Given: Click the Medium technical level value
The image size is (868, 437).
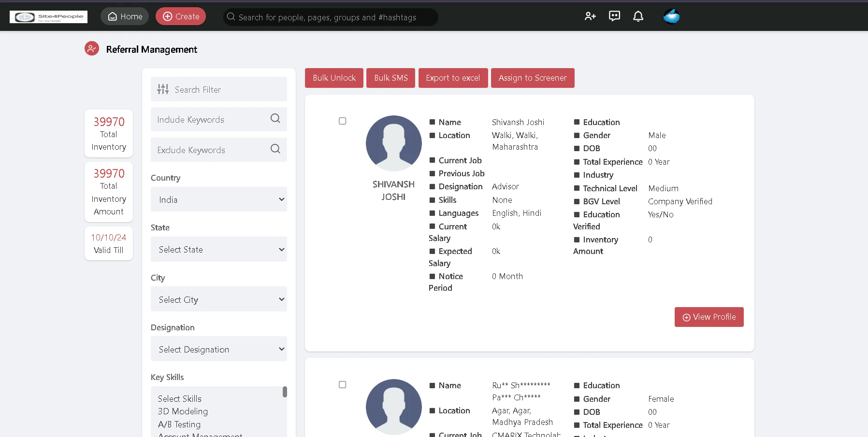Looking at the screenshot, I should click(x=663, y=188).
